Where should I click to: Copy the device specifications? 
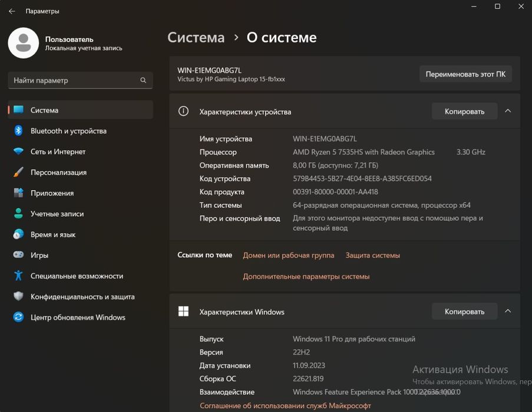click(x=464, y=111)
